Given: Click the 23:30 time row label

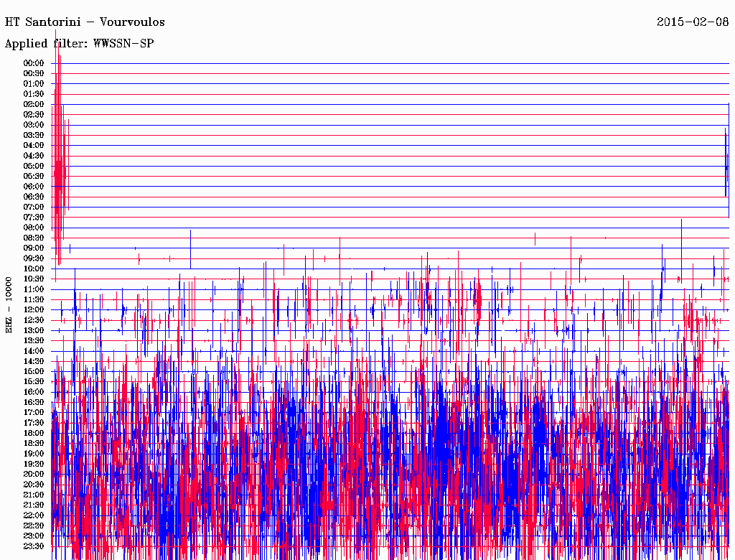Looking at the screenshot, I should tap(34, 546).
